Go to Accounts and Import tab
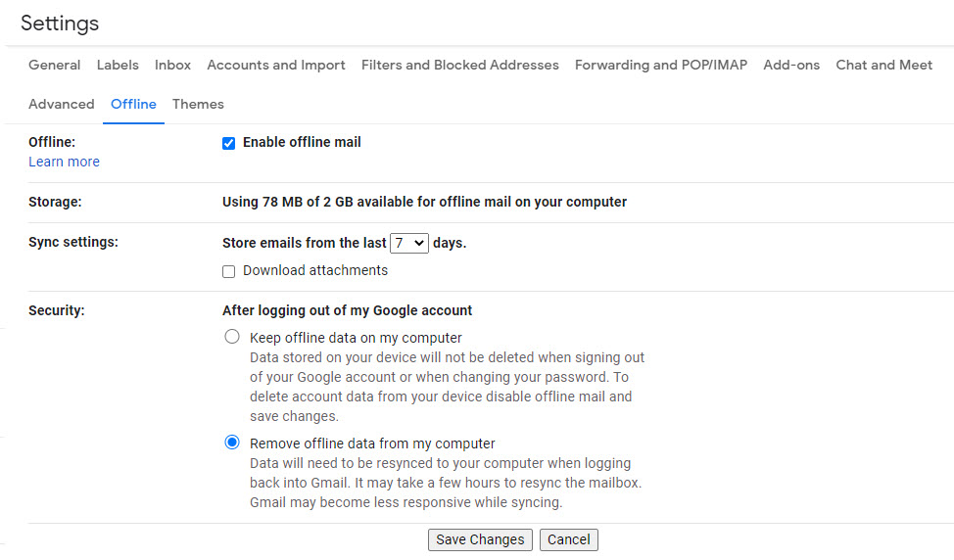Screen dimensions: 954x560 (x=276, y=65)
